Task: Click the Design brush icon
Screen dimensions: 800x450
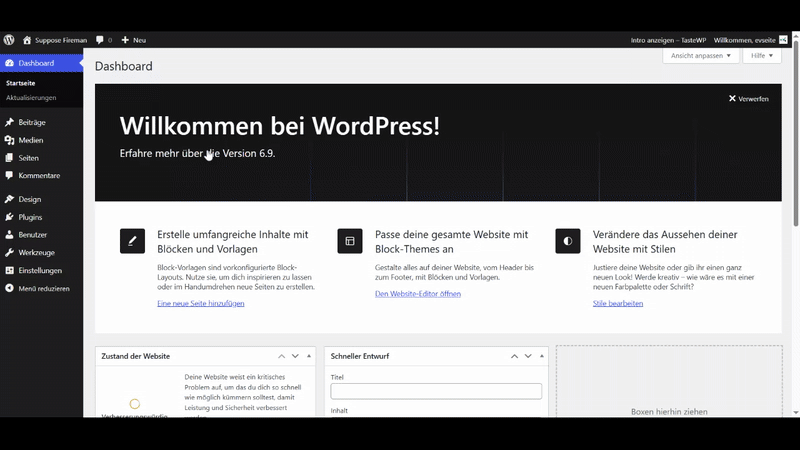Action: pos(9,199)
